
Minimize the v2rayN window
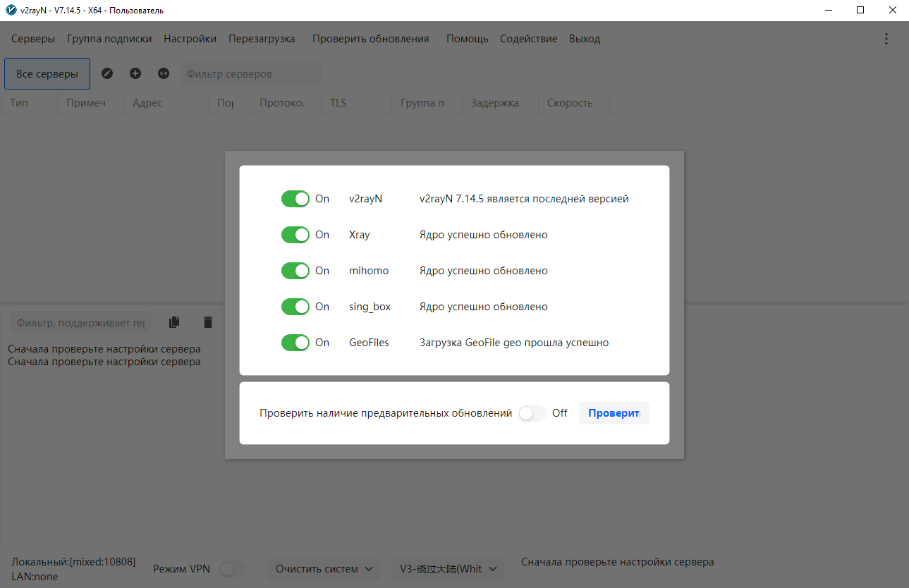point(828,10)
